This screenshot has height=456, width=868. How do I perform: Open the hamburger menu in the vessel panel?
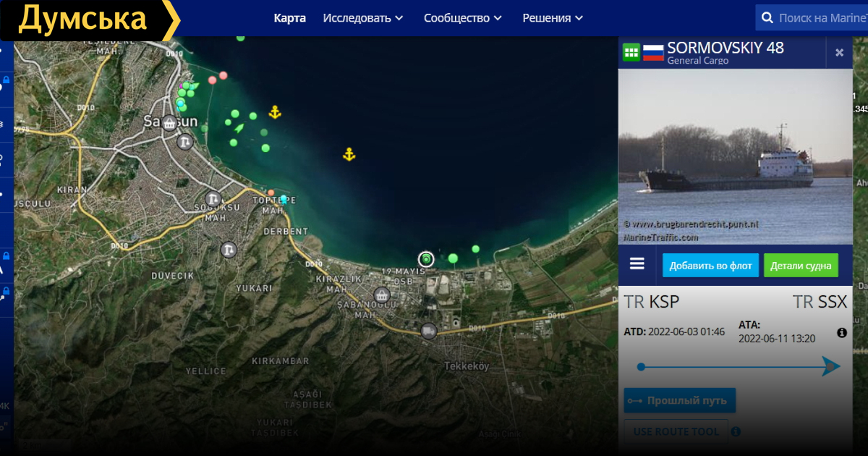click(x=637, y=264)
